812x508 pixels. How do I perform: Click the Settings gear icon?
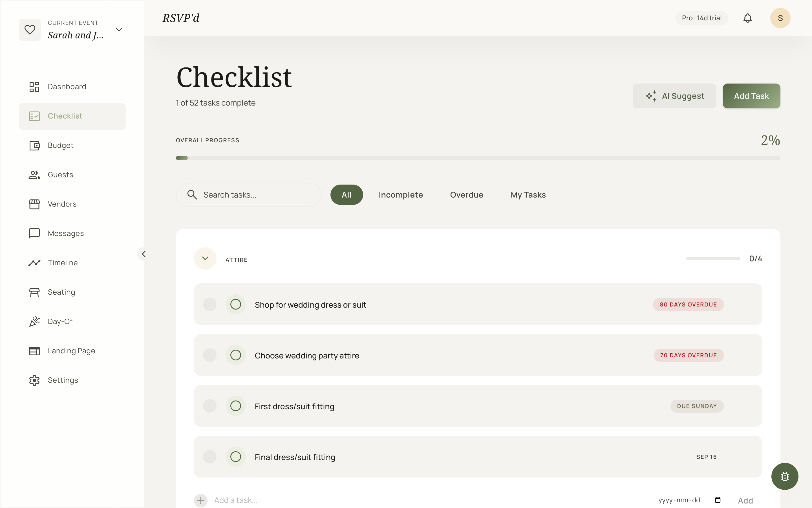coord(34,380)
